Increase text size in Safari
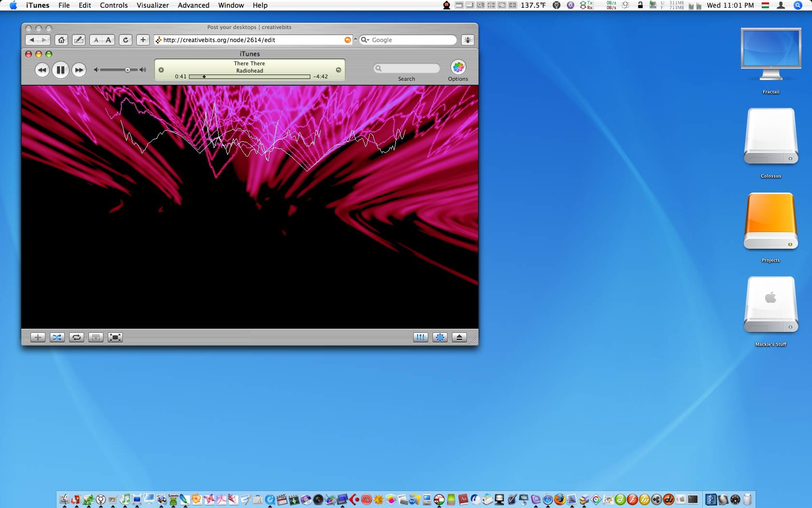Image resolution: width=812 pixels, height=508 pixels. tap(109, 40)
